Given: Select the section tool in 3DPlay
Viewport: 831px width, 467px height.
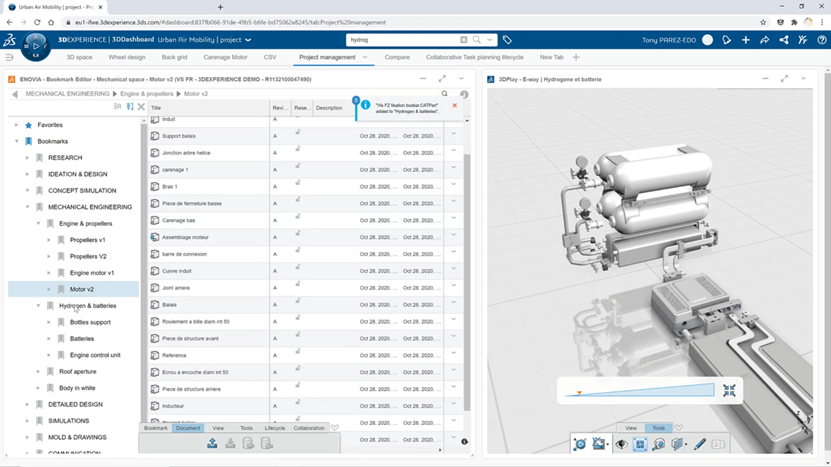Looking at the screenshot, I should click(x=678, y=444).
